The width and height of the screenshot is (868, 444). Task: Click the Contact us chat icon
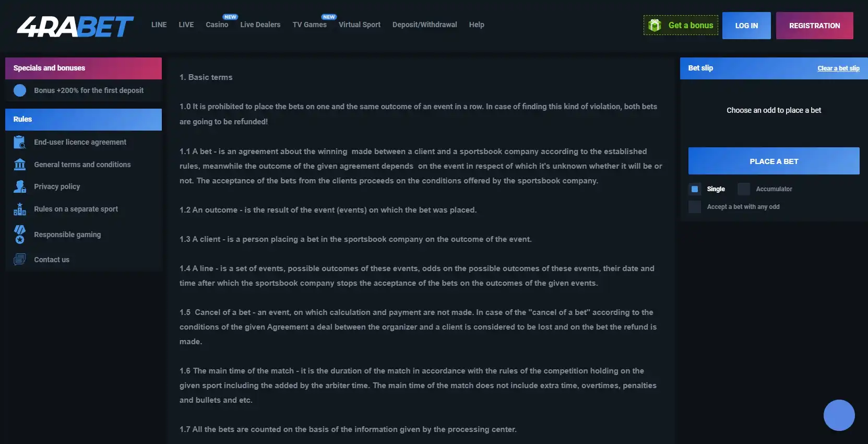pos(20,259)
